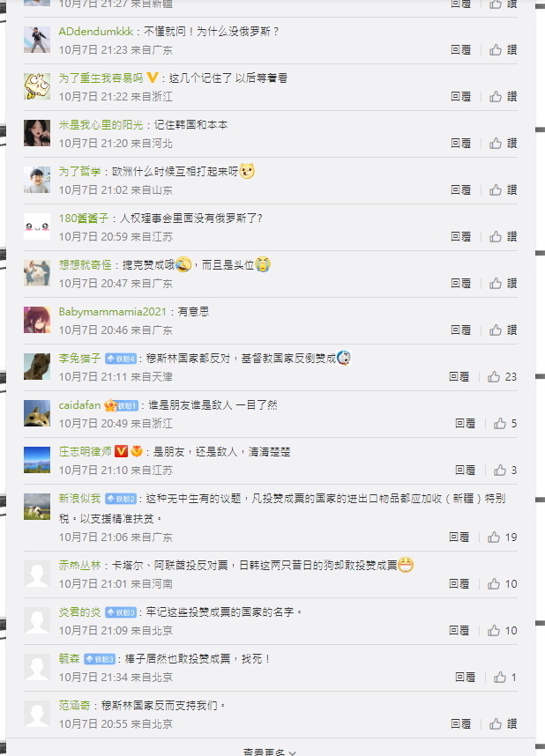Like ADdendumkkk's comment with thumbs-up icon
This screenshot has height=756, width=545.
click(x=496, y=49)
